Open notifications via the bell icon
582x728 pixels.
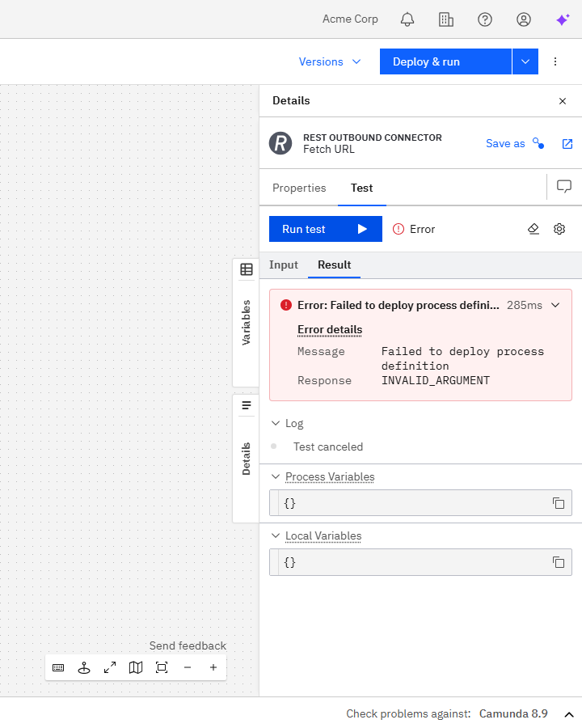click(x=407, y=19)
